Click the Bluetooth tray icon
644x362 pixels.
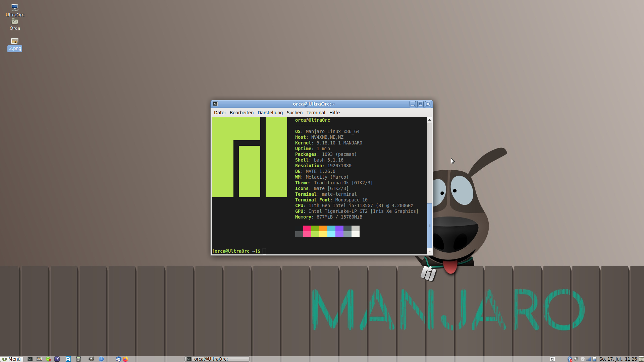(570, 359)
